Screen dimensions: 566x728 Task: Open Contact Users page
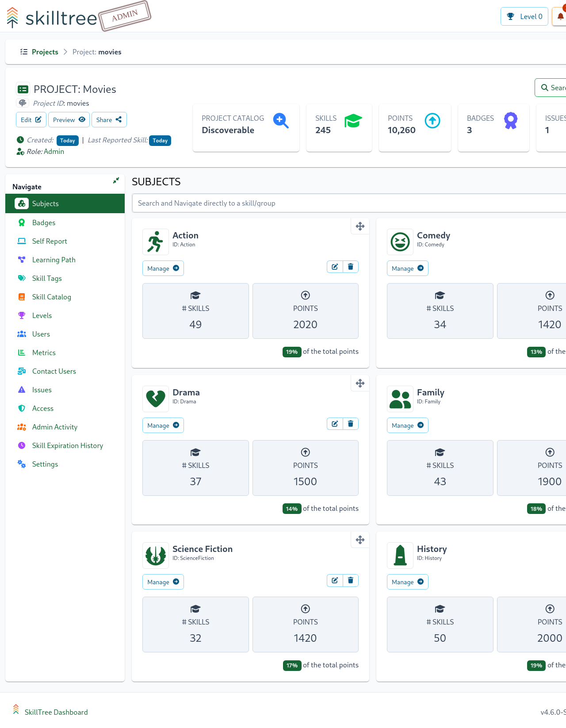coord(65,371)
